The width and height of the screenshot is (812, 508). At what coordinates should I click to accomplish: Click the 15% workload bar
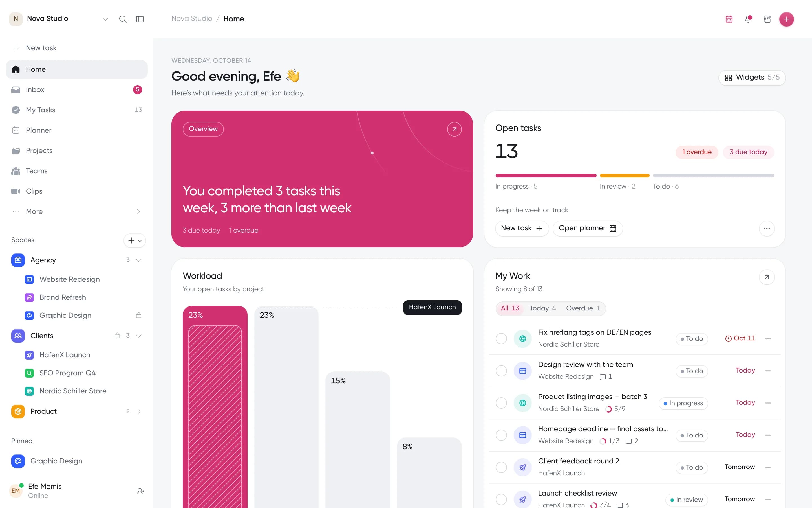click(358, 439)
